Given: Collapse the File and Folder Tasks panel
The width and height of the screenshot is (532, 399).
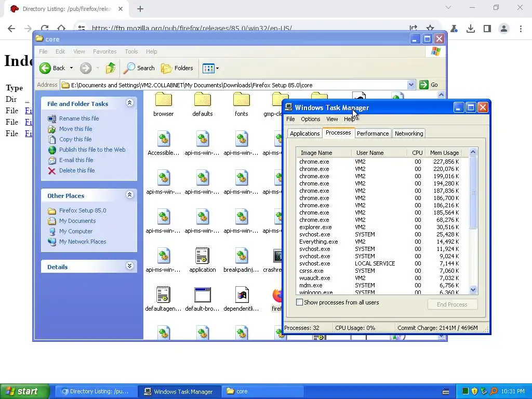Looking at the screenshot, I should [x=129, y=103].
